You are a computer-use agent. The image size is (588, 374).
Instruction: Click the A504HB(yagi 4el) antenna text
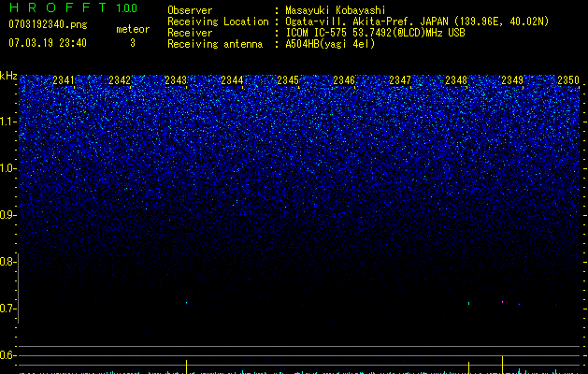coord(330,44)
